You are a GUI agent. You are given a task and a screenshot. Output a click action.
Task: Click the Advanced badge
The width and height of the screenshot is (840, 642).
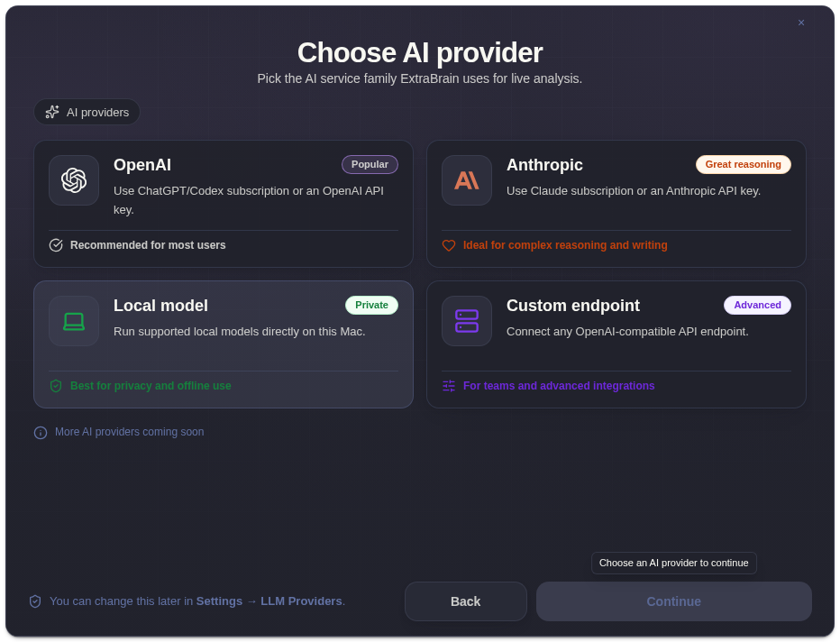click(757, 305)
